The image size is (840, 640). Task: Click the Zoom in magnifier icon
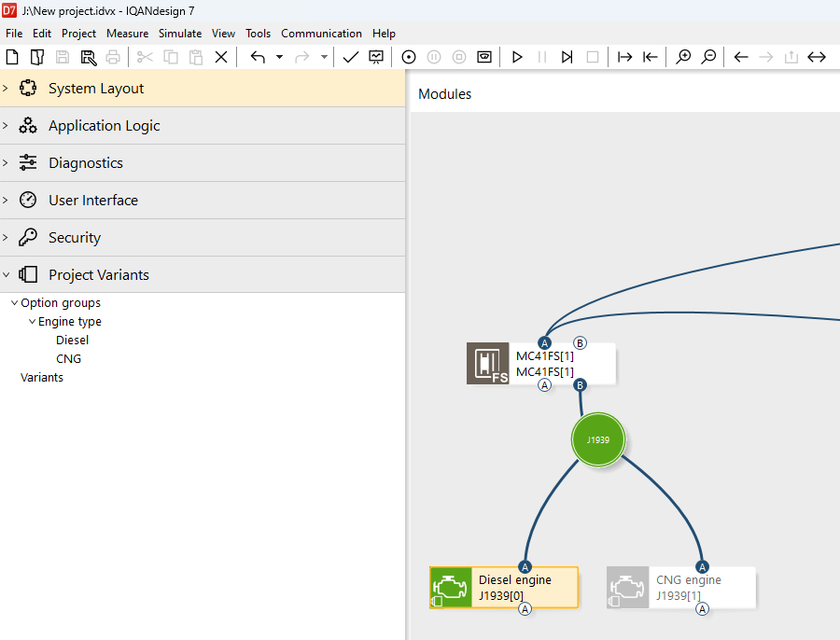coord(683,57)
